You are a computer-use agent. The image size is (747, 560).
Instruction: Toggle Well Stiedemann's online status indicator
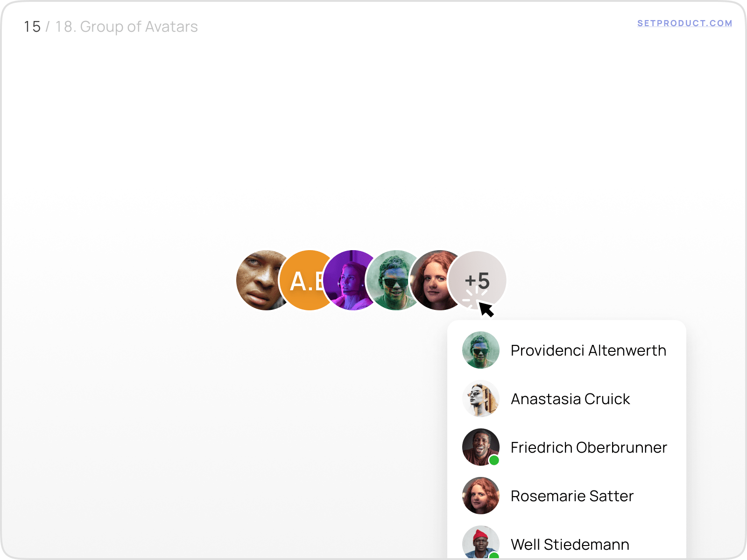[494, 556]
